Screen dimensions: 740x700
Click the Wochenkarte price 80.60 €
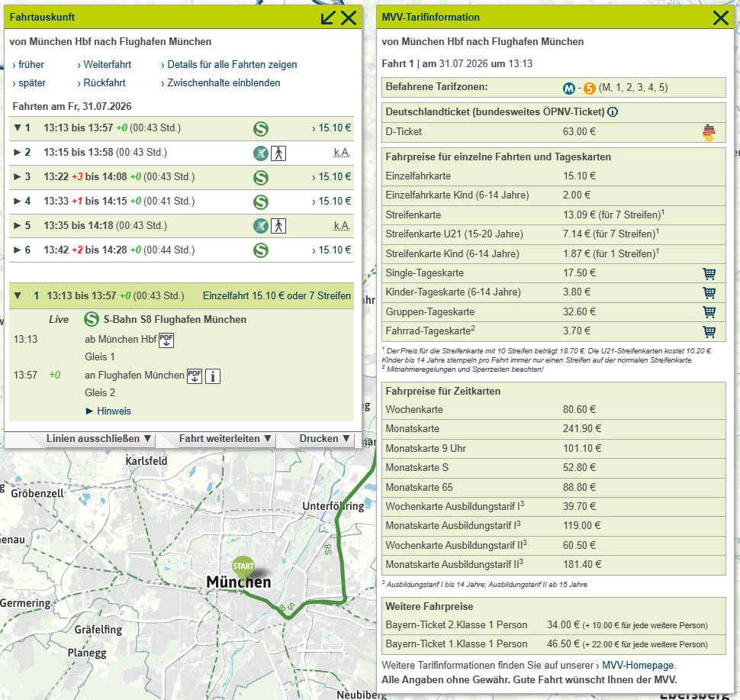579,409
